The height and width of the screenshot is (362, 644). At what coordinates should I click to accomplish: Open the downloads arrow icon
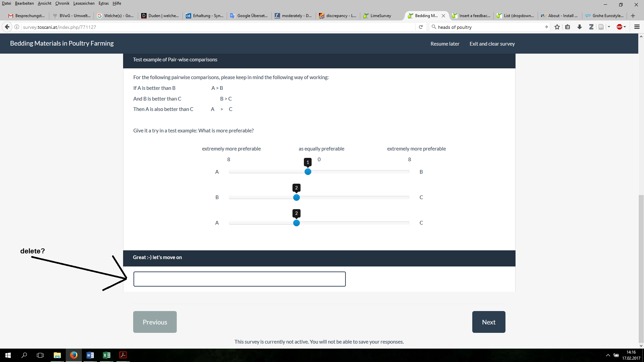[579, 27]
